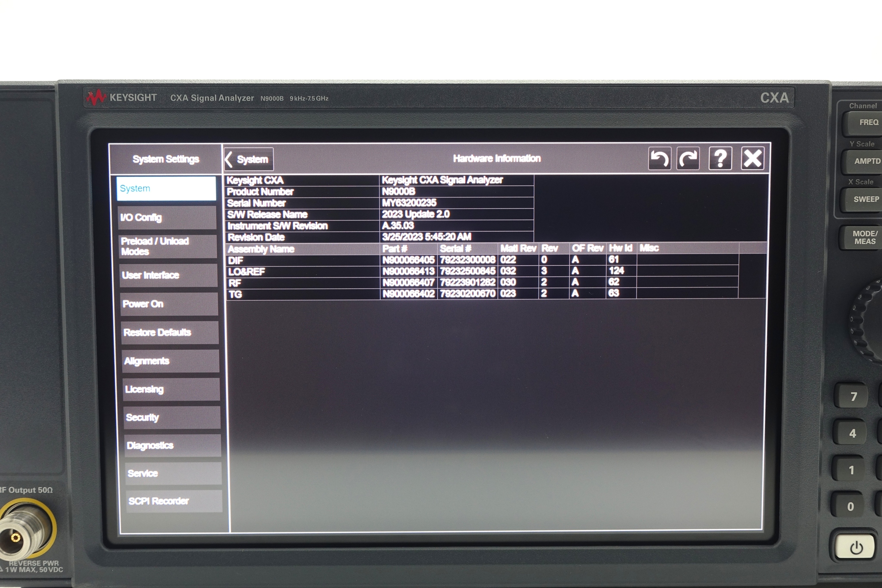The image size is (882, 588).
Task: Select the TG assembly row
Action: click(482, 293)
